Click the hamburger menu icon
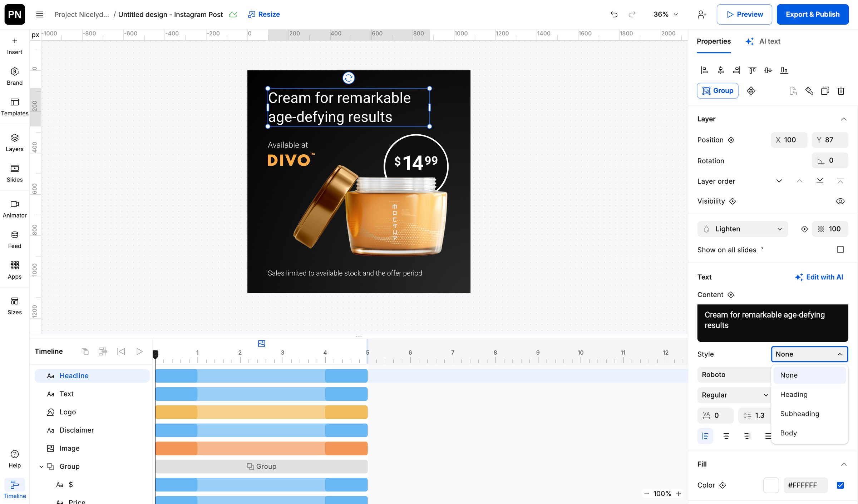 click(x=40, y=14)
